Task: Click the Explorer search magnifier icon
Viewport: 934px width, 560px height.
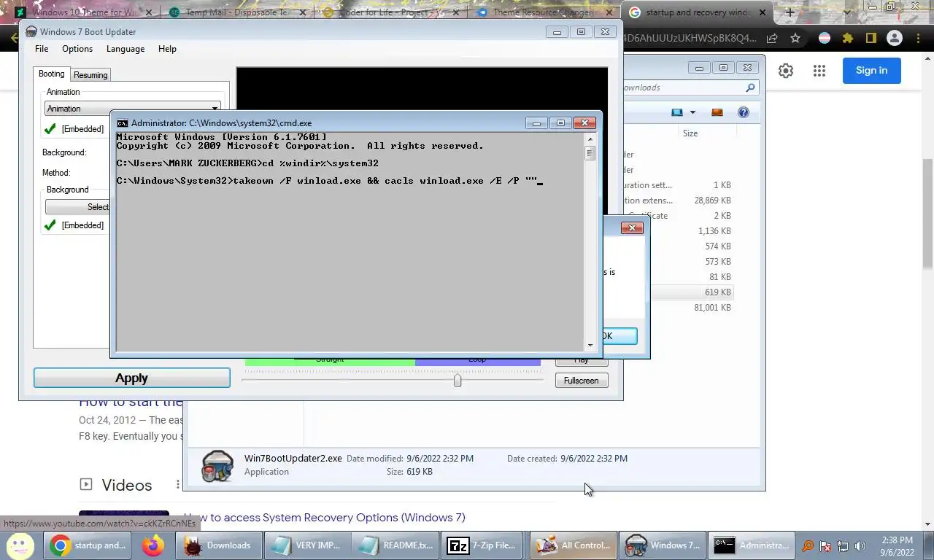Action: pos(750,87)
